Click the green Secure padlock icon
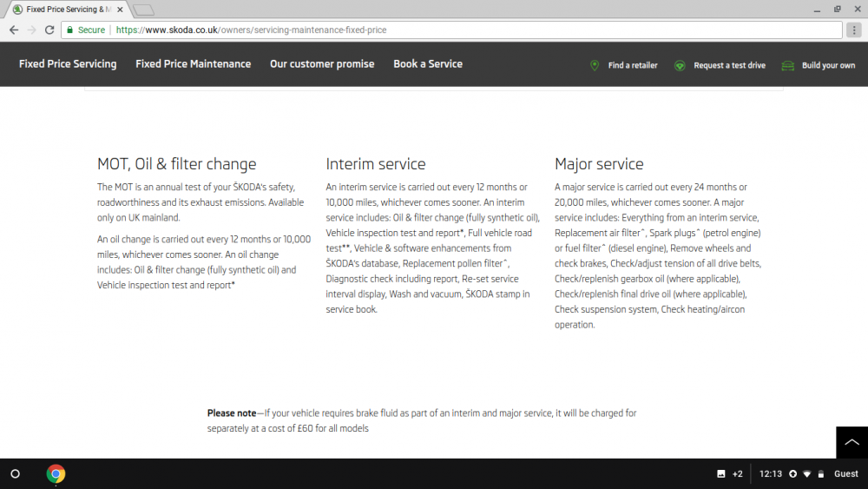The width and height of the screenshot is (868, 489). click(69, 30)
